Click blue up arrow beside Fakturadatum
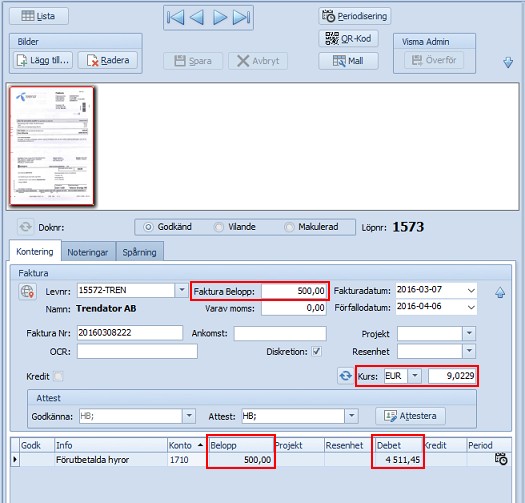 [x=500, y=293]
